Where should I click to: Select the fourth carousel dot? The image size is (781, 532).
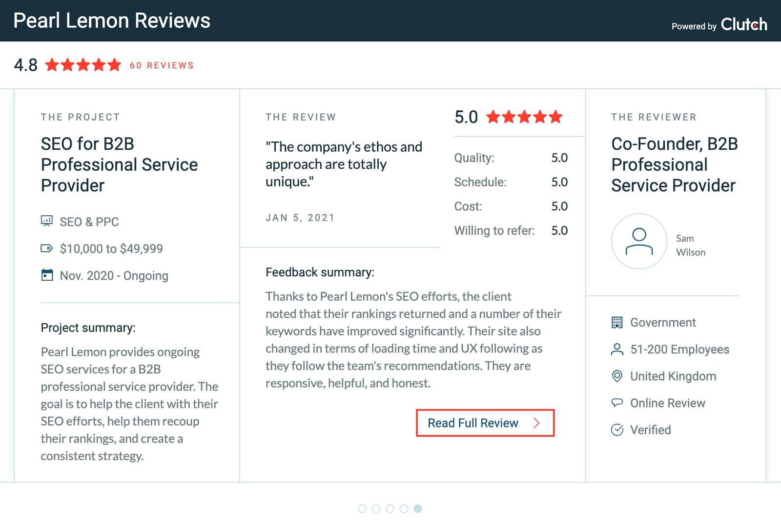[404, 509]
